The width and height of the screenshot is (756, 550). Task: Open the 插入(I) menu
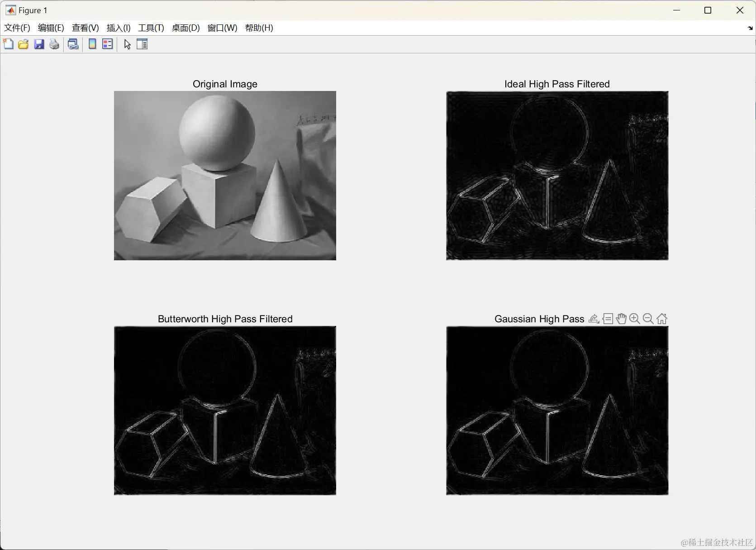pyautogui.click(x=119, y=28)
